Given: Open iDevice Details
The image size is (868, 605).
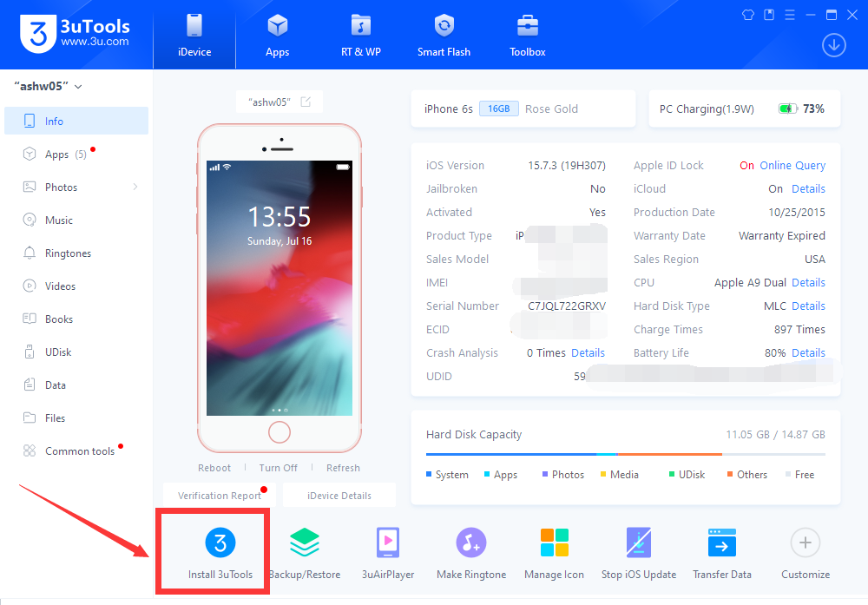Looking at the screenshot, I should pyautogui.click(x=339, y=496).
